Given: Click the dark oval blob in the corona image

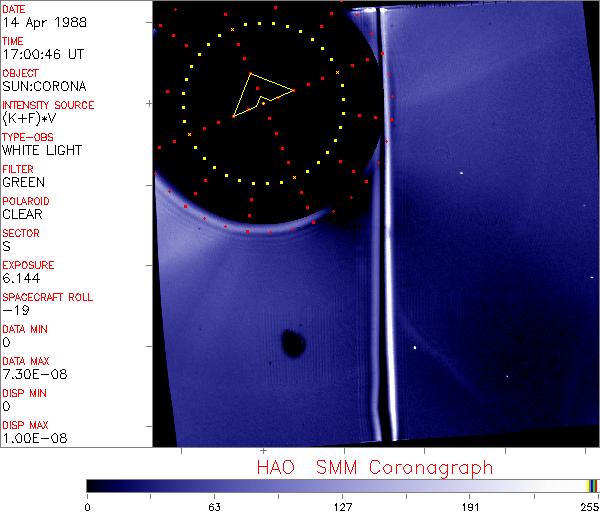Looking at the screenshot, I should (x=293, y=344).
